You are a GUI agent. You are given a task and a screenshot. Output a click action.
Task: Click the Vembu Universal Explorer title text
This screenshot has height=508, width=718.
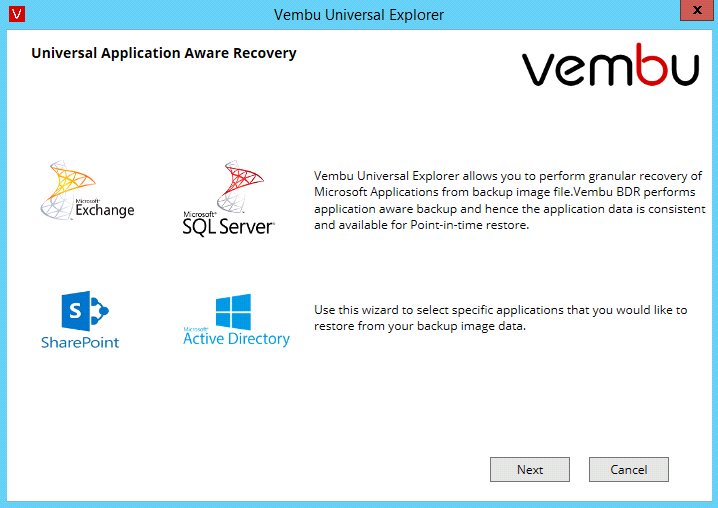tap(359, 15)
